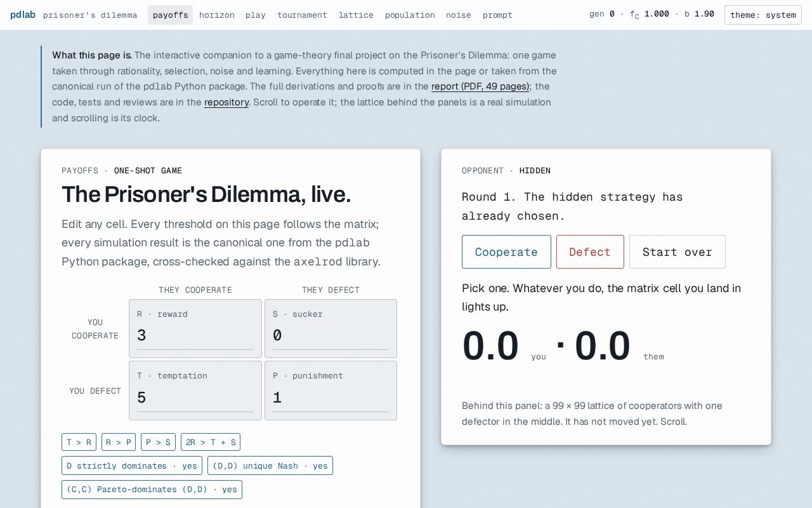812x508 pixels.
Task: Jump to the lattice section
Action: pos(356,15)
